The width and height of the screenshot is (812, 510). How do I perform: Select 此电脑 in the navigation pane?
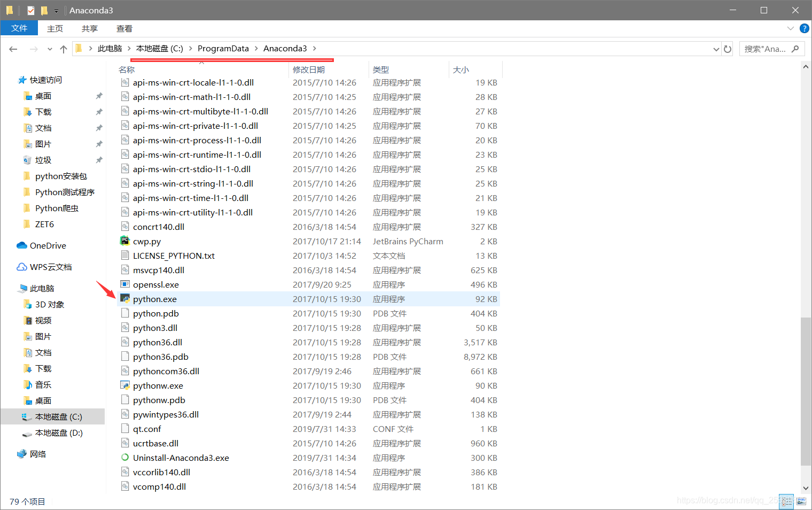[x=42, y=289]
